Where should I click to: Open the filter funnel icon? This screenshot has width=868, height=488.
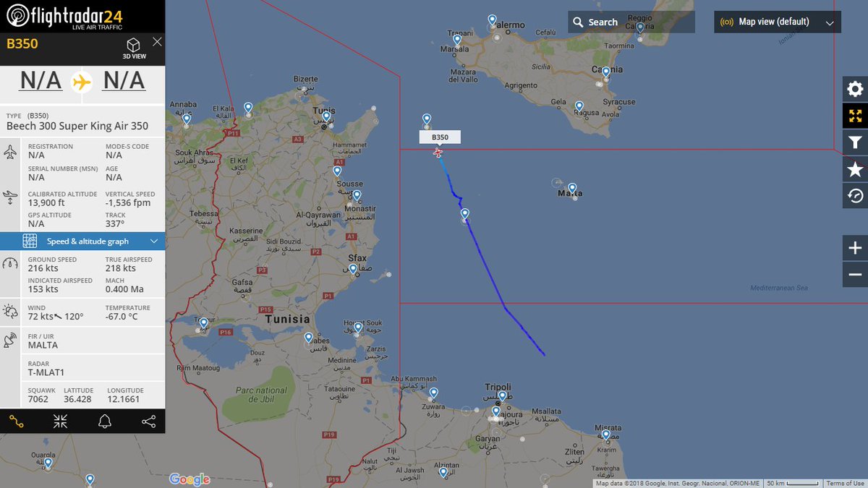pyautogui.click(x=855, y=142)
